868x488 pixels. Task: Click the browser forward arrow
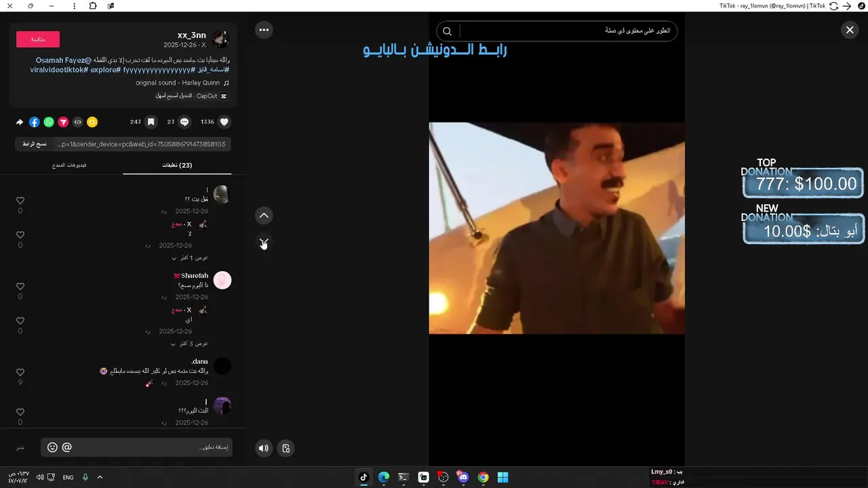point(846,6)
